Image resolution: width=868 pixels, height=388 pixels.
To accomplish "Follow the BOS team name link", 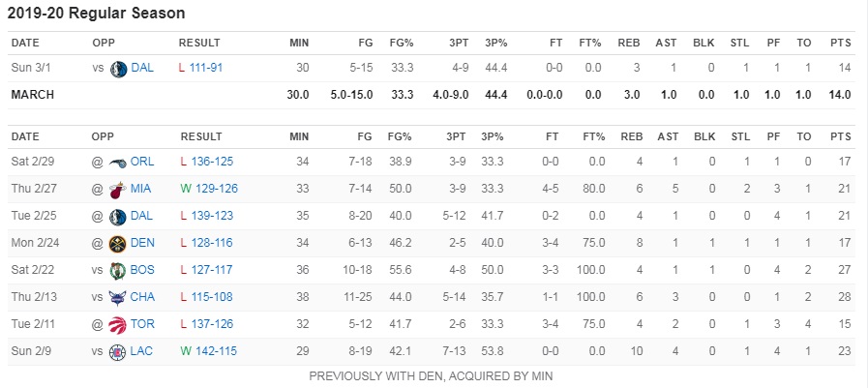I will (142, 270).
